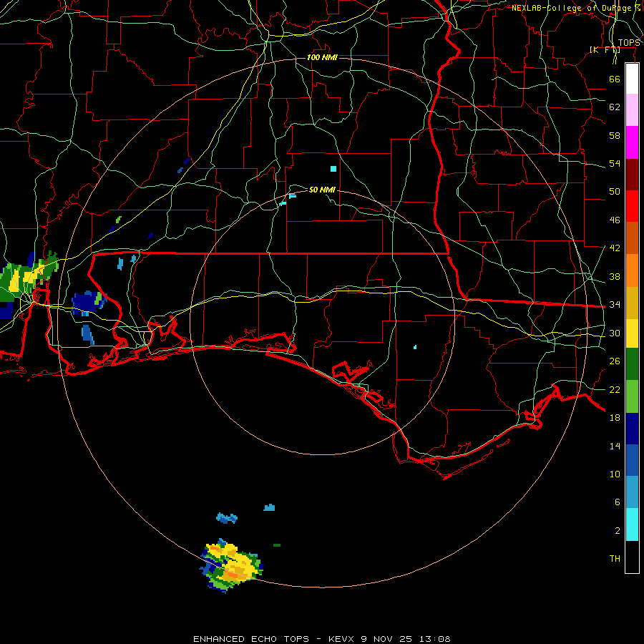Select the navy blue legend band
644x644 pixels.
[x=632, y=429]
